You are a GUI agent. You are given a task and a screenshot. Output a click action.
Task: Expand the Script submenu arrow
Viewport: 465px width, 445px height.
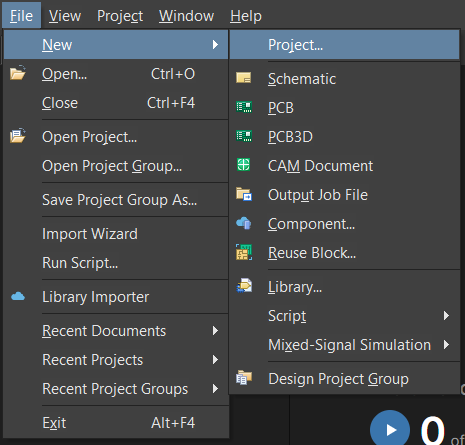(446, 315)
